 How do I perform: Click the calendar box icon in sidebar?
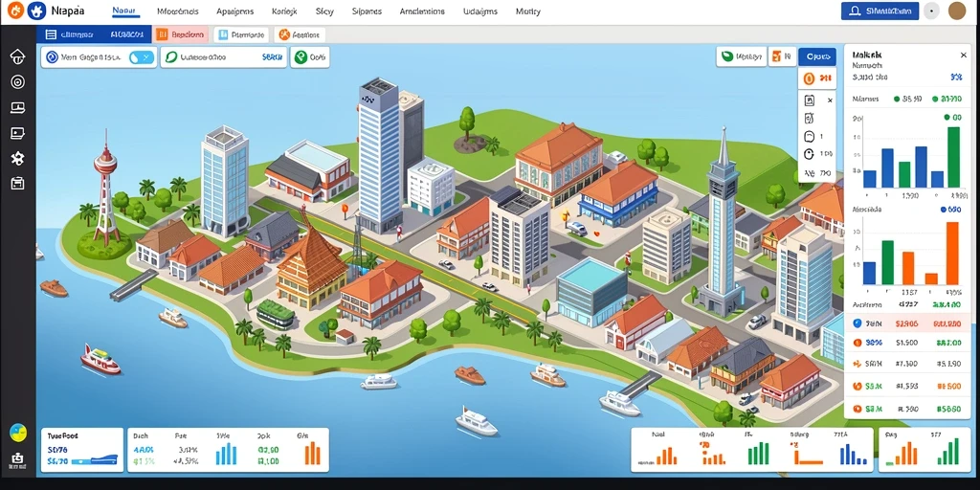click(17, 183)
